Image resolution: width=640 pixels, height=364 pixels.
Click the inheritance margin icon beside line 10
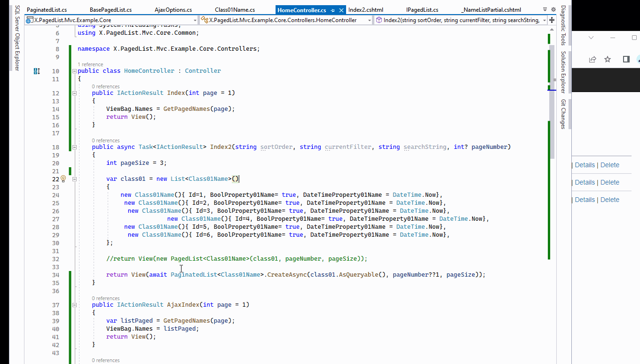pyautogui.click(x=37, y=71)
